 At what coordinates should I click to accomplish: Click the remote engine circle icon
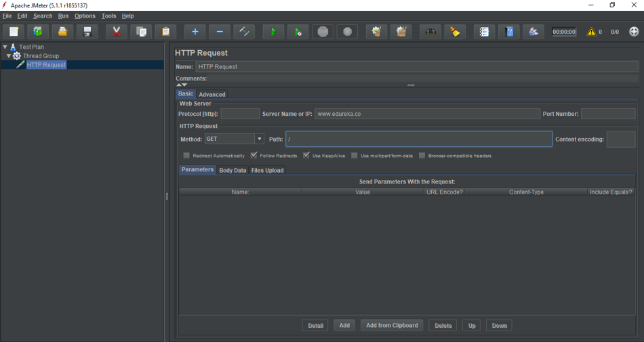click(x=634, y=32)
